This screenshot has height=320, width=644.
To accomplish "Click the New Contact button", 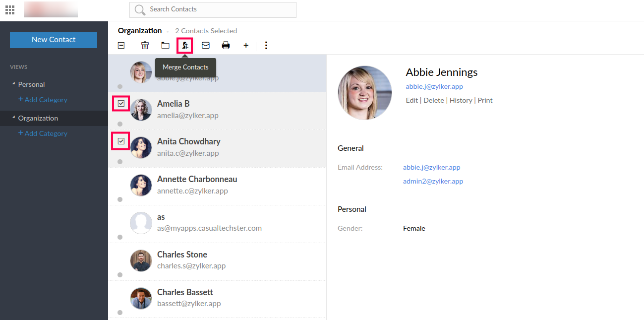I will click(54, 40).
